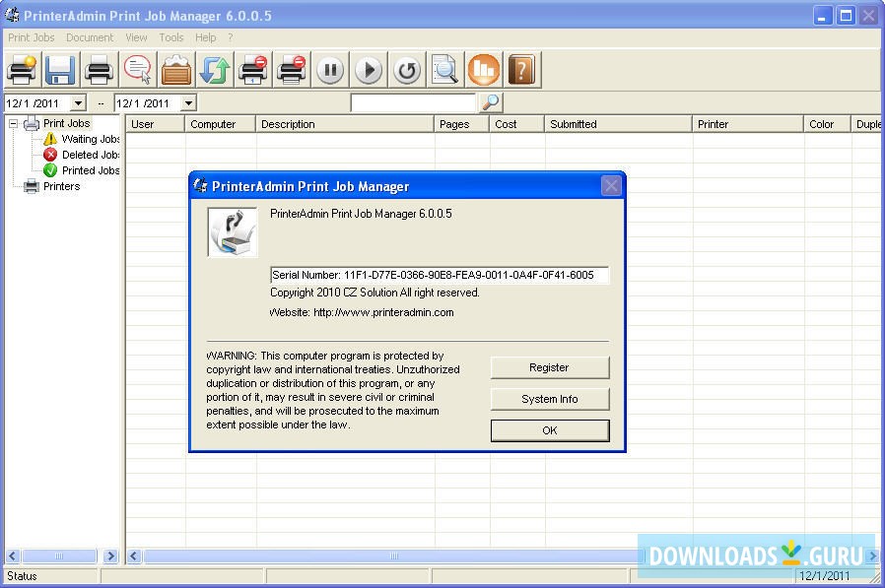Sort by the User column header
The height and width of the screenshot is (588, 885).
(155, 124)
